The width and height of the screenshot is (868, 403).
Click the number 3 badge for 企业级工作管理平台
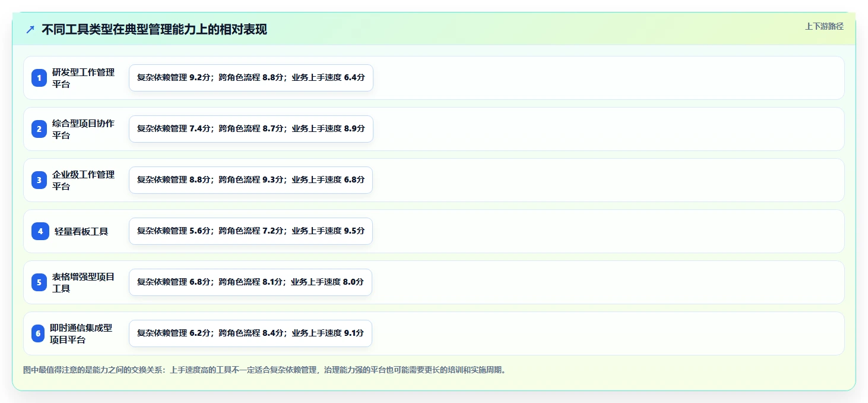click(x=39, y=180)
